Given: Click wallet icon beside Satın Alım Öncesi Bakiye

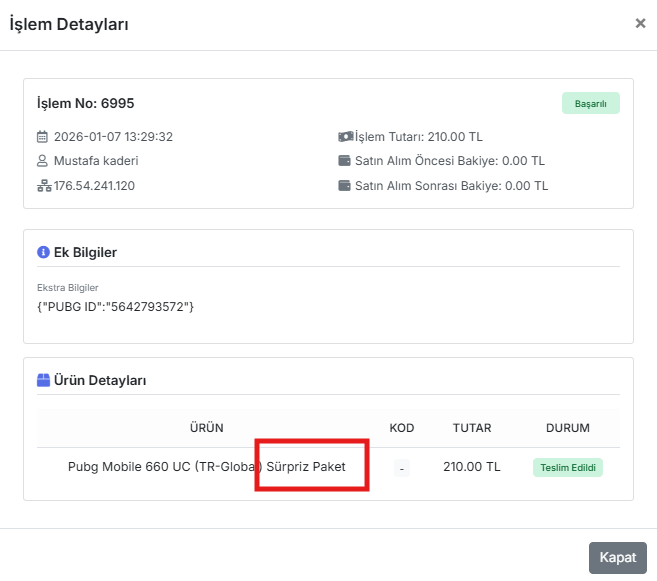Looking at the screenshot, I should (344, 161).
